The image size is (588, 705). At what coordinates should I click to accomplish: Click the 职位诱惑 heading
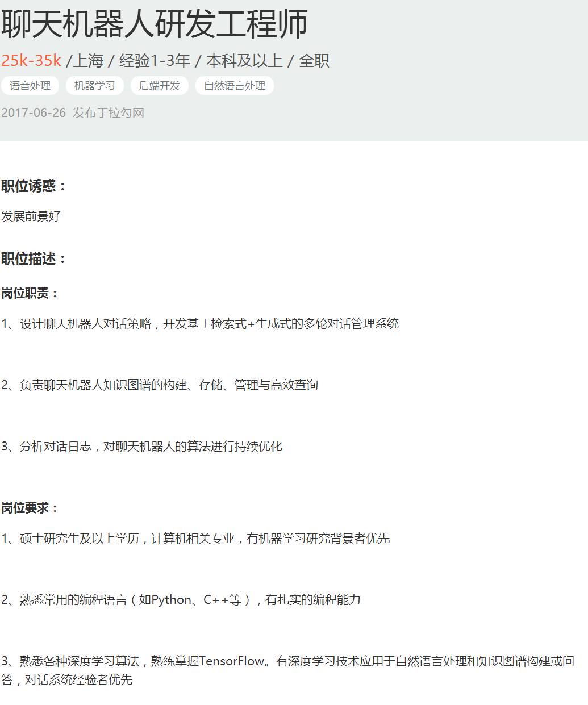tap(34, 186)
